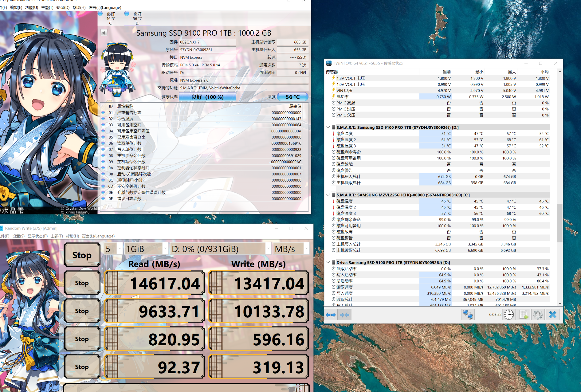Click the HWiNFO scrollbar down arrow
This screenshot has height=392, width=581.
click(560, 304)
